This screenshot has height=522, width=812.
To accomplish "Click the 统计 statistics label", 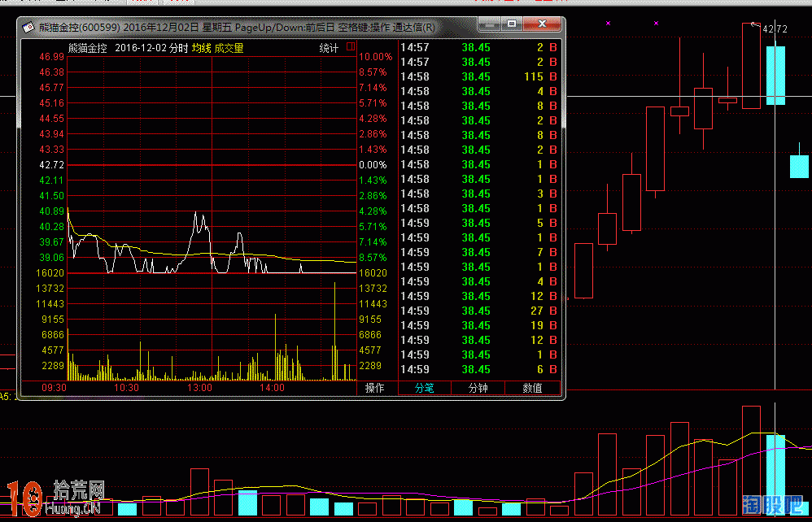I will click(x=329, y=49).
